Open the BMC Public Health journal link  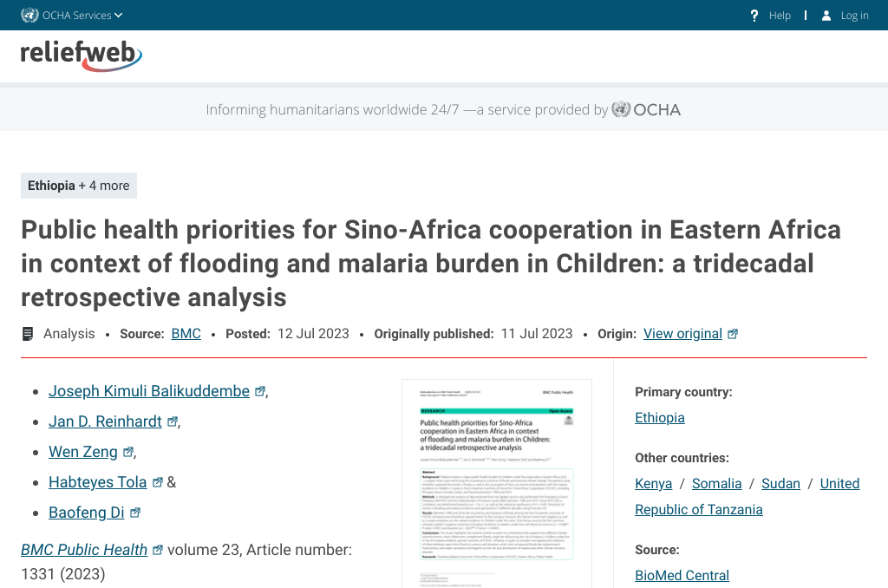click(x=84, y=550)
